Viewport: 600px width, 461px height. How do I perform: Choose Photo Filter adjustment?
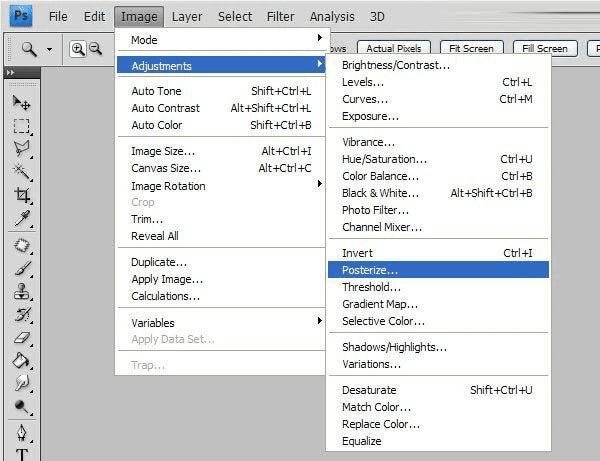click(x=438, y=210)
